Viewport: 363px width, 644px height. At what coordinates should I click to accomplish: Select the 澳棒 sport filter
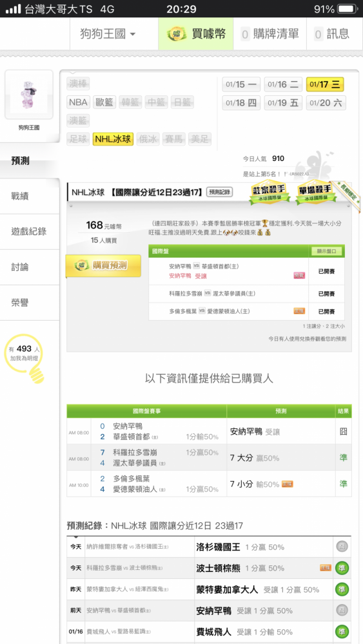[x=78, y=84]
